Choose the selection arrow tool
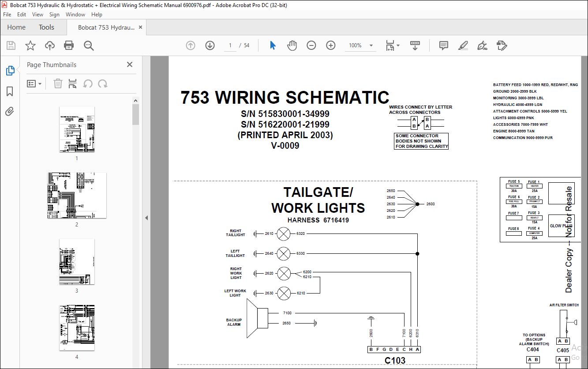The image size is (588, 369). point(273,45)
